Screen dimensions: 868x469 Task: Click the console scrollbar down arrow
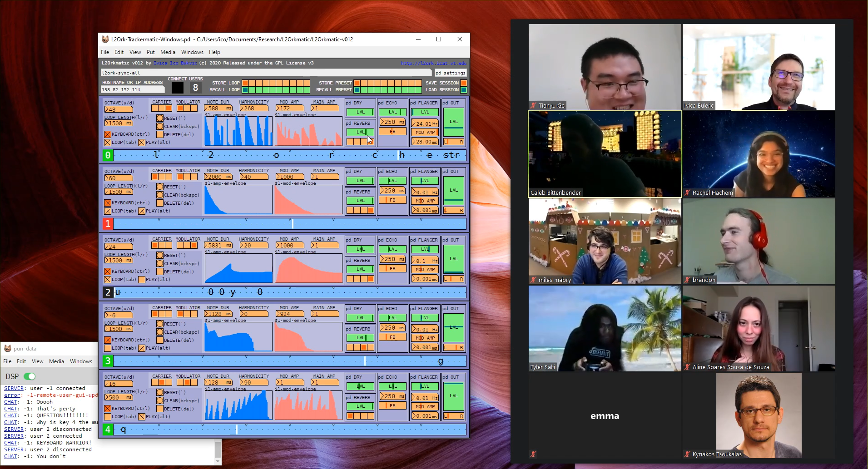[x=218, y=461]
